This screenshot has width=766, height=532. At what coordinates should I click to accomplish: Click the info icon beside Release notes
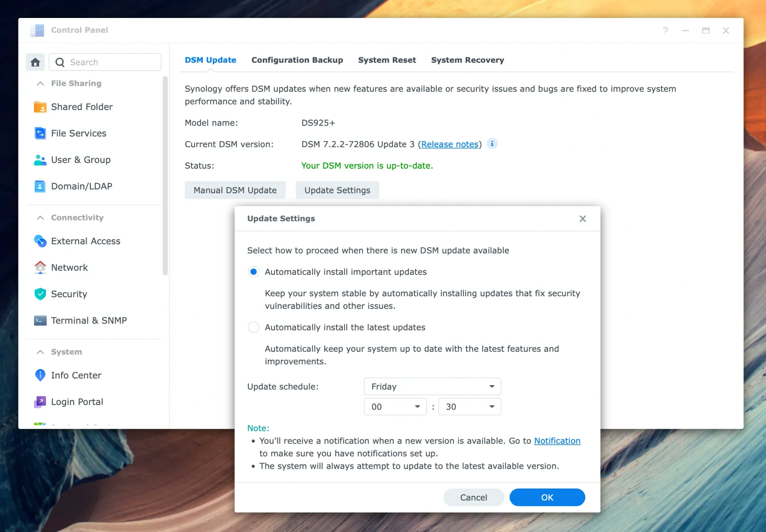point(492,144)
